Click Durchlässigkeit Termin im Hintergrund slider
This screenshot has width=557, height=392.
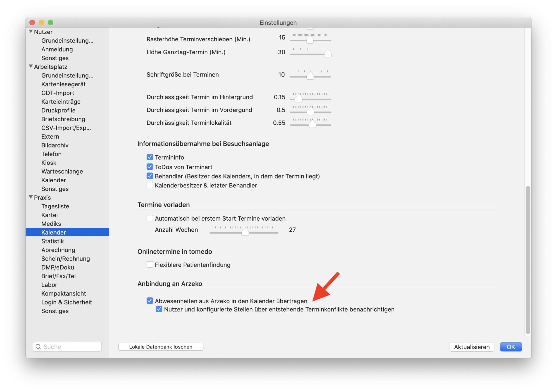310,97
